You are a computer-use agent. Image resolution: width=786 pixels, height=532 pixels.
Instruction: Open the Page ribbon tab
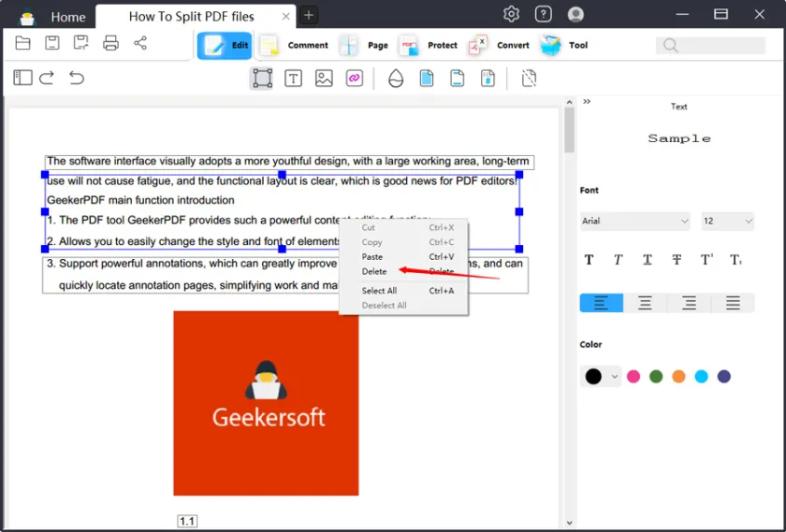pyautogui.click(x=364, y=45)
